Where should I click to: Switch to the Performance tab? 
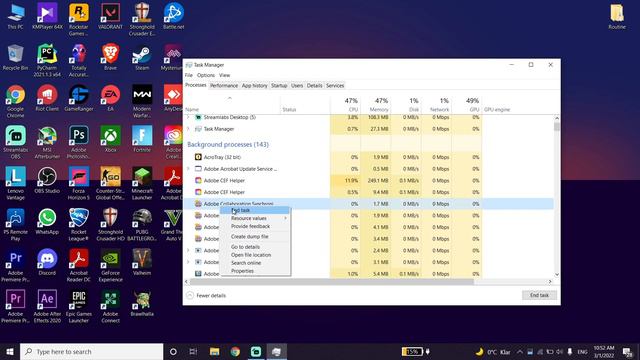click(224, 86)
